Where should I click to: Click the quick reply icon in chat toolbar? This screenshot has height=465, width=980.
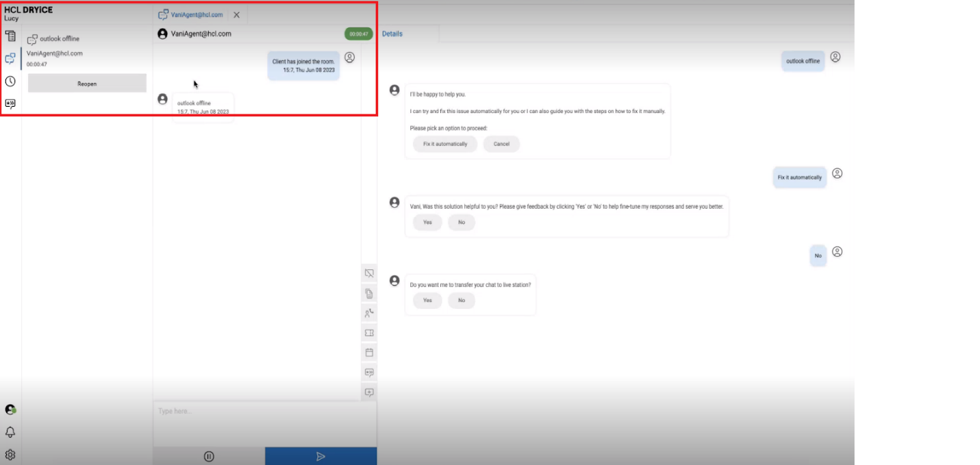(x=369, y=373)
